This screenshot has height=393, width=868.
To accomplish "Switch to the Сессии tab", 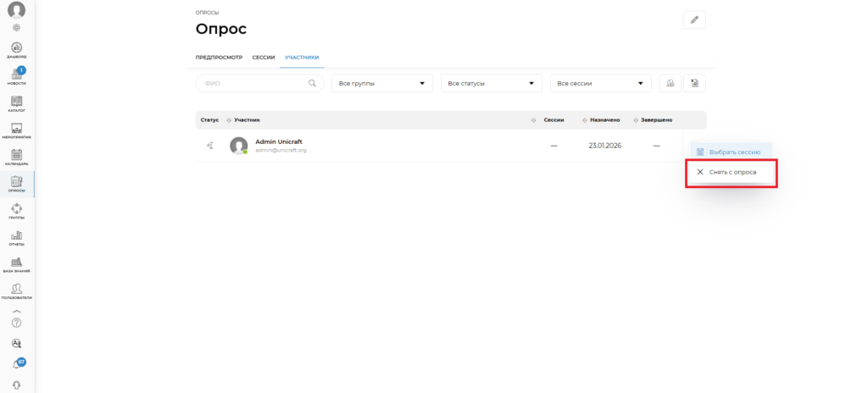I will [x=263, y=58].
